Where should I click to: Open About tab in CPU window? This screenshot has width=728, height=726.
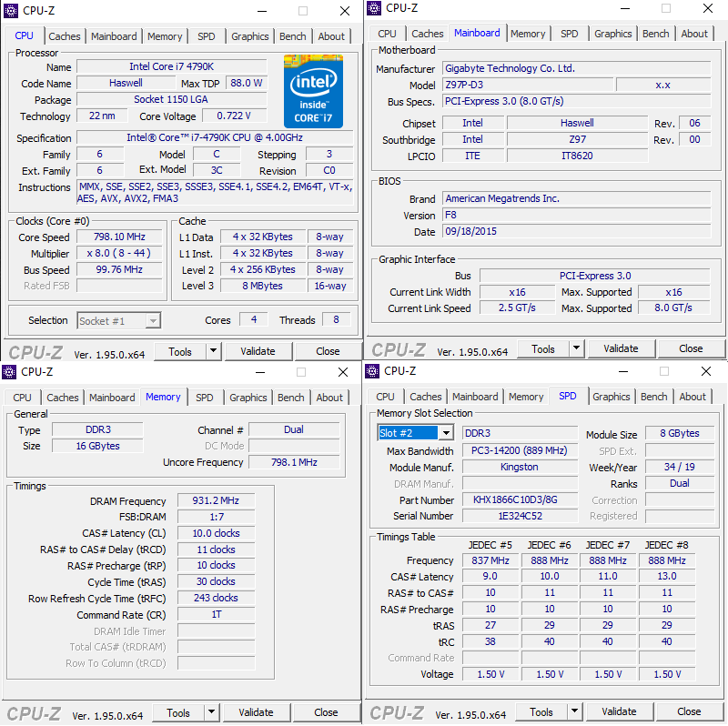click(331, 36)
